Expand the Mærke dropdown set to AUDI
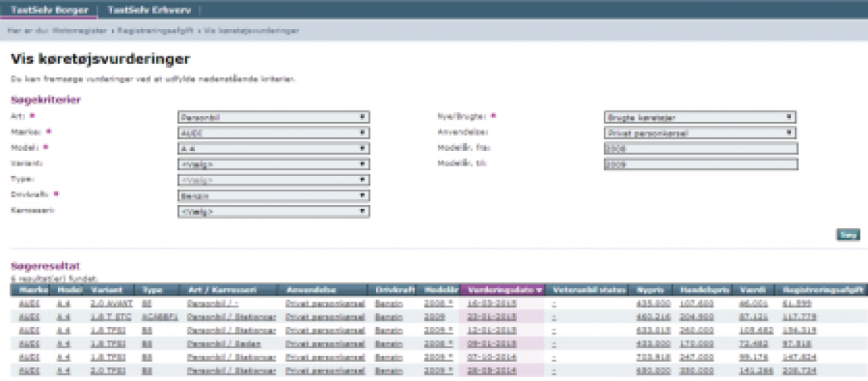 [x=273, y=133]
